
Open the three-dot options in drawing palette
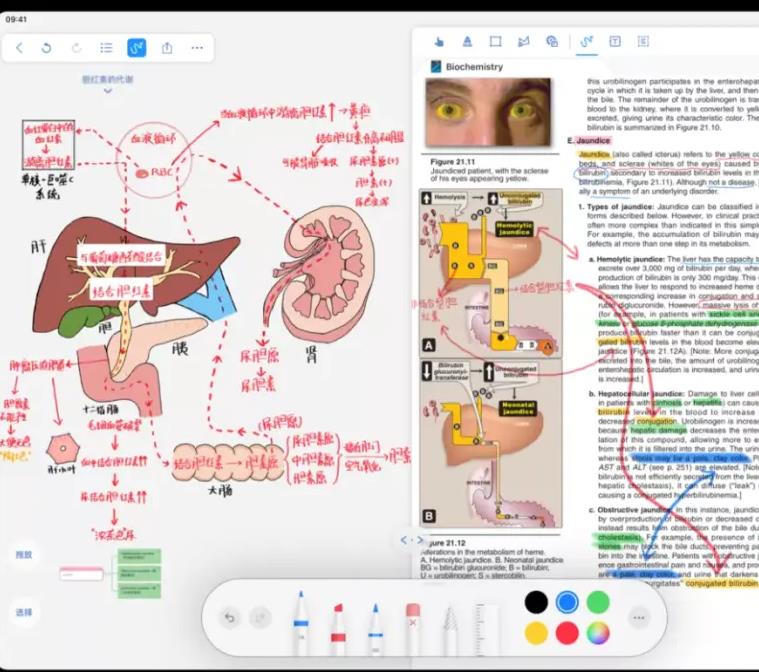[638, 618]
